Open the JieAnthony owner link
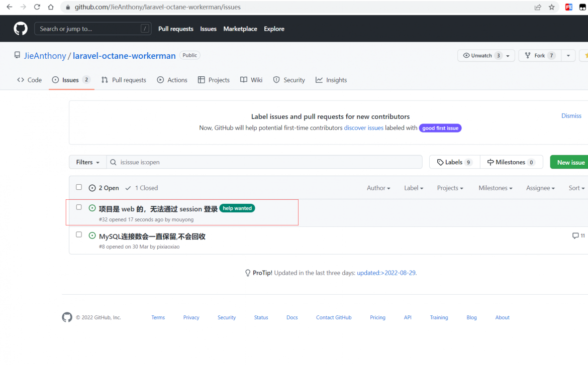Image resolution: width=588 pixels, height=365 pixels. click(45, 55)
